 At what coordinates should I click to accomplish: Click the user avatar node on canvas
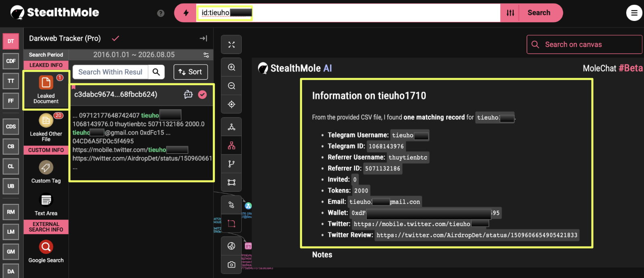click(248, 206)
